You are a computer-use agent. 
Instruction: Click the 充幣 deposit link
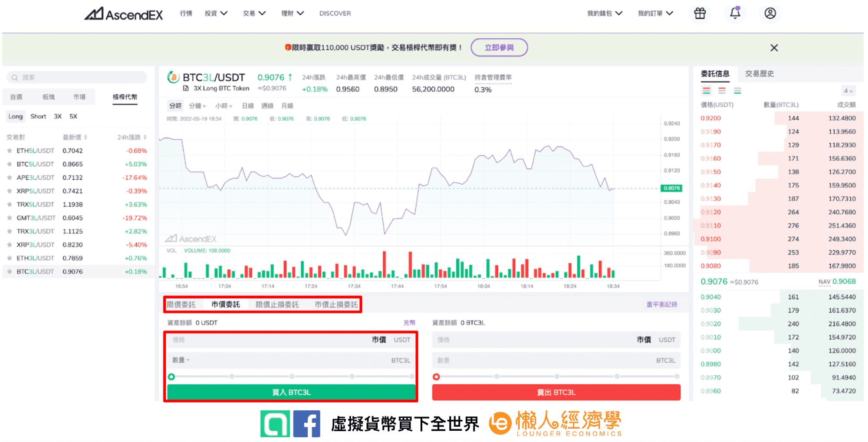[x=409, y=323]
